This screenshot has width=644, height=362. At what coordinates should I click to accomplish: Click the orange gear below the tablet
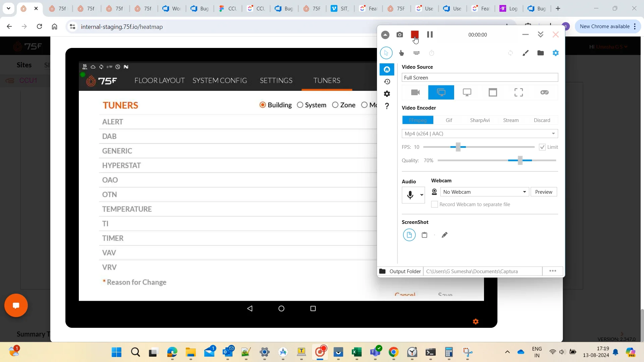click(x=476, y=322)
